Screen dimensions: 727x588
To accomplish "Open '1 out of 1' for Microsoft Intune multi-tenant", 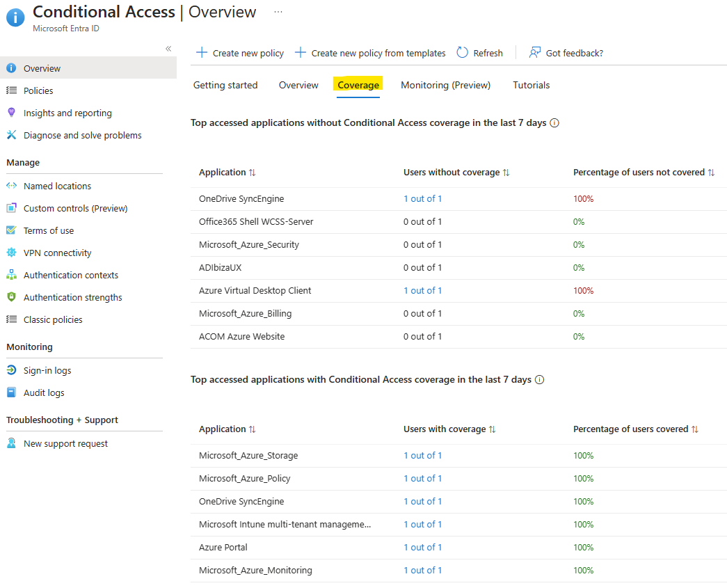I will [x=422, y=525].
